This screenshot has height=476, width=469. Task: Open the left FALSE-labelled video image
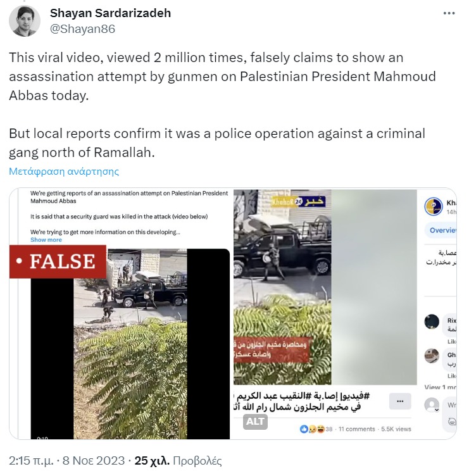[x=120, y=313]
